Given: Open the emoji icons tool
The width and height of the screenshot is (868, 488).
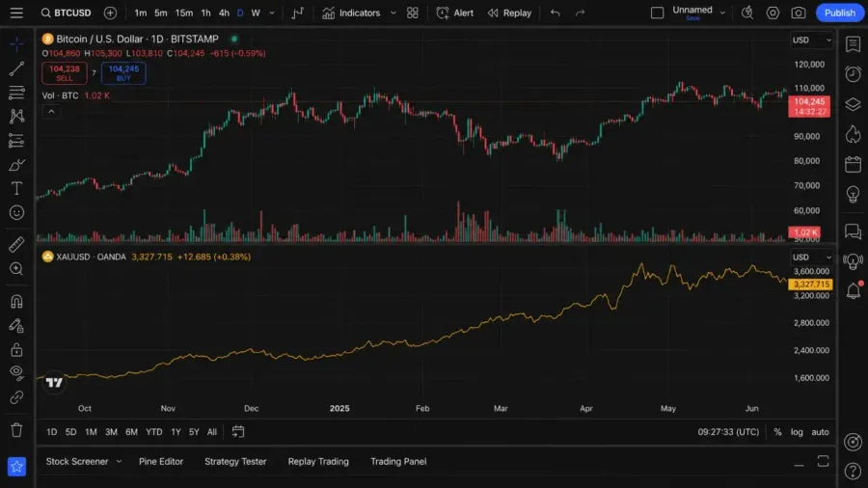Looking at the screenshot, I should click(16, 212).
